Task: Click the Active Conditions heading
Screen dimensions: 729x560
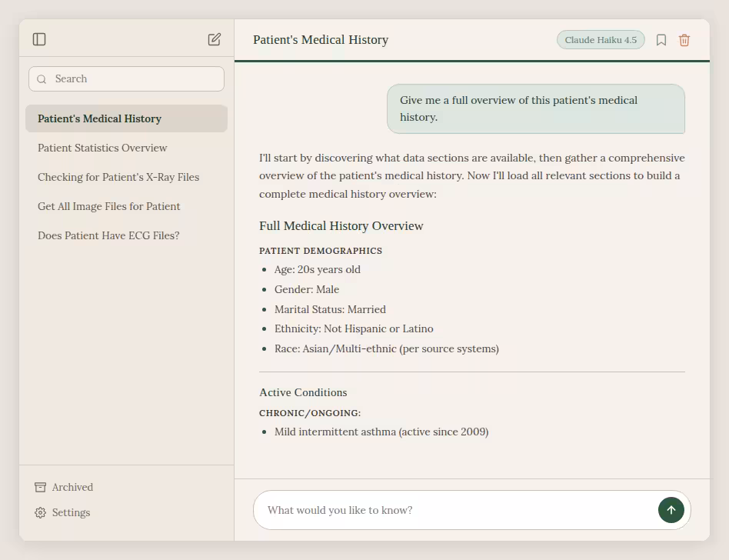Action: tap(303, 392)
